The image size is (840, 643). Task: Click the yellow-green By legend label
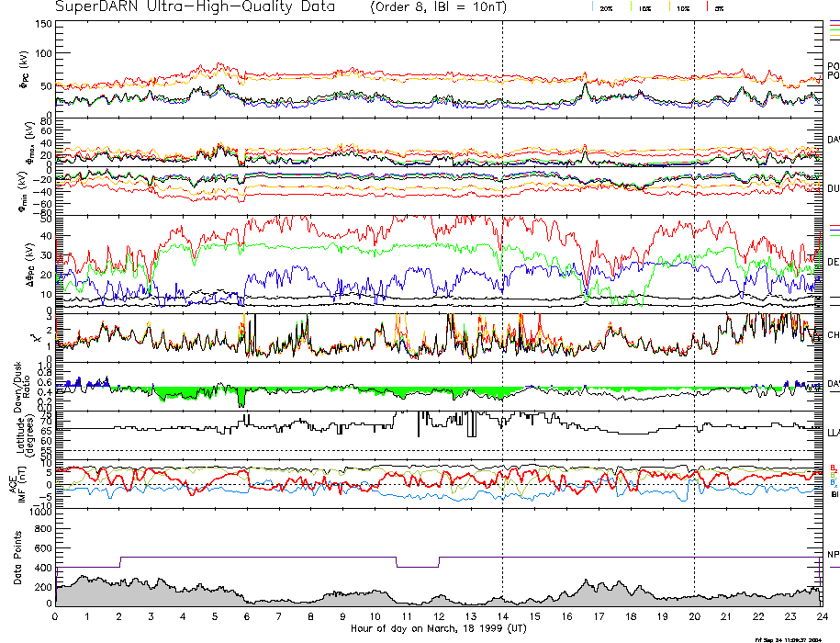(834, 476)
